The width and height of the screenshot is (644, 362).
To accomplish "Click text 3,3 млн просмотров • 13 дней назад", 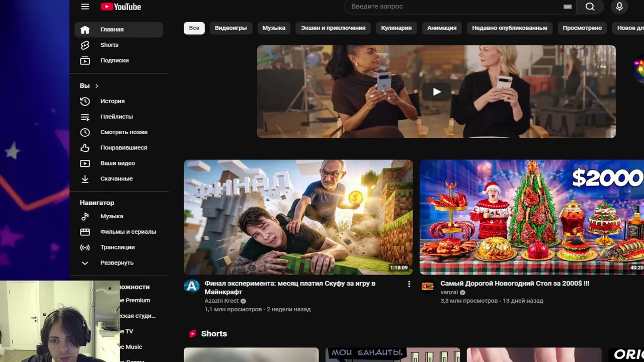I will point(492,301).
